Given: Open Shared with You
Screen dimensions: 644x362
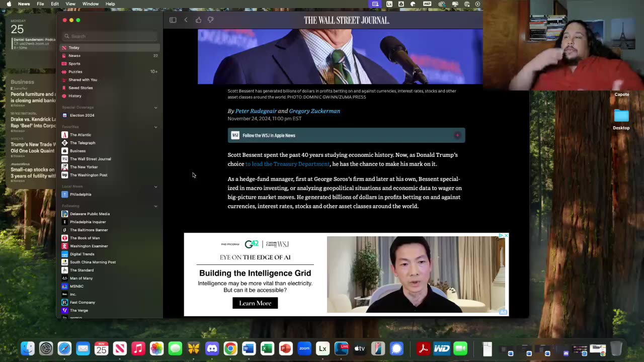Looking at the screenshot, I should click(110, 80).
